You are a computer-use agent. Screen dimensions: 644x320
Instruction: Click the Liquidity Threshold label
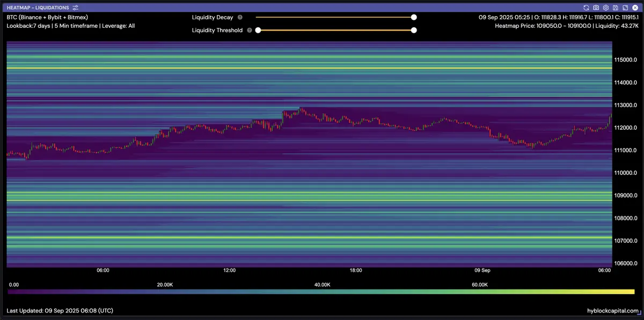(x=217, y=30)
